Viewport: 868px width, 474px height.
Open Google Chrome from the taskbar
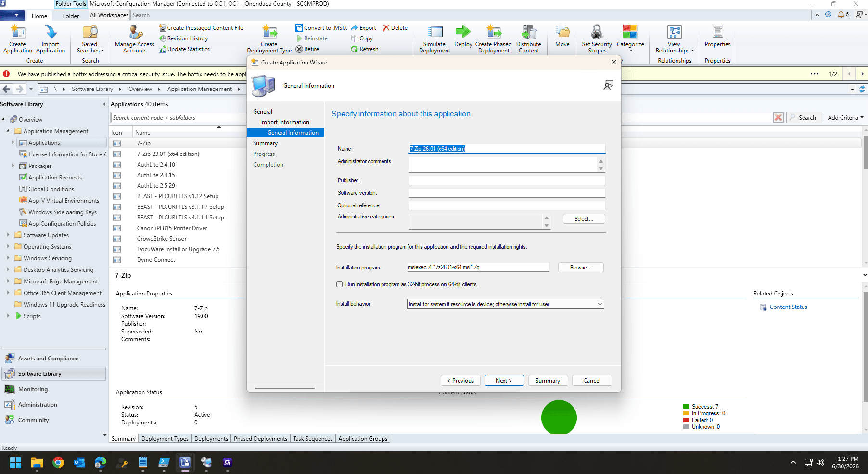[x=58, y=462]
